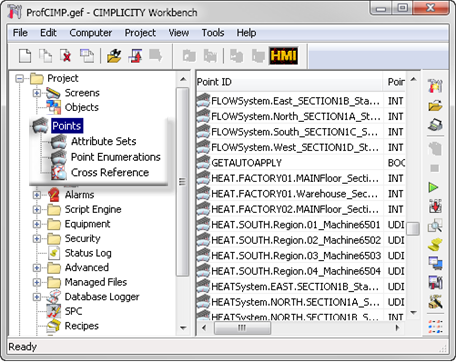Viewport: 457px width, 362px height.
Task: Open Attribute Sets under Points
Action: [x=104, y=141]
